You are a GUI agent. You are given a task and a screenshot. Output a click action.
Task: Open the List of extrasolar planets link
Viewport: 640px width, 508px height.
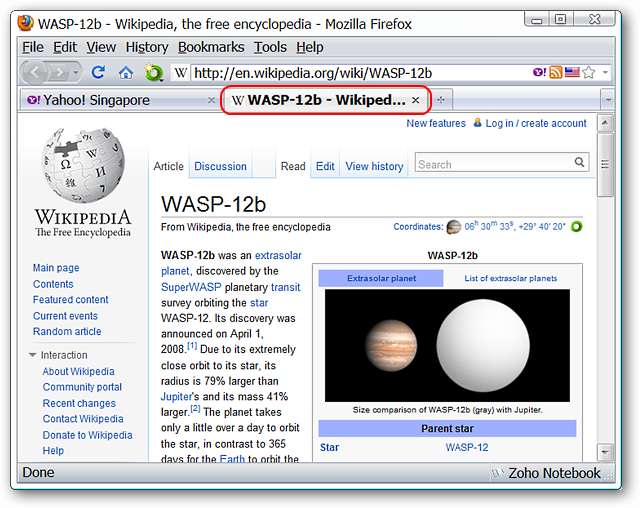click(x=511, y=278)
